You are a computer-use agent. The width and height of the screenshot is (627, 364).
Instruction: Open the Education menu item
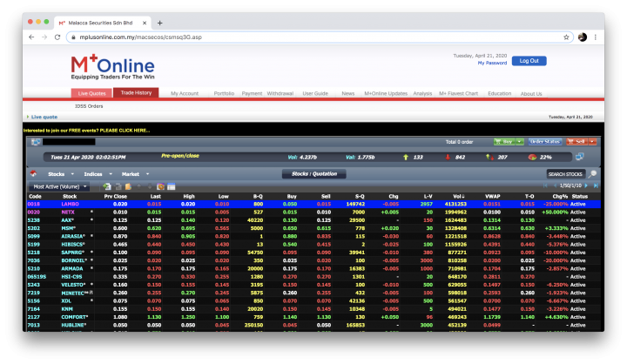click(500, 93)
